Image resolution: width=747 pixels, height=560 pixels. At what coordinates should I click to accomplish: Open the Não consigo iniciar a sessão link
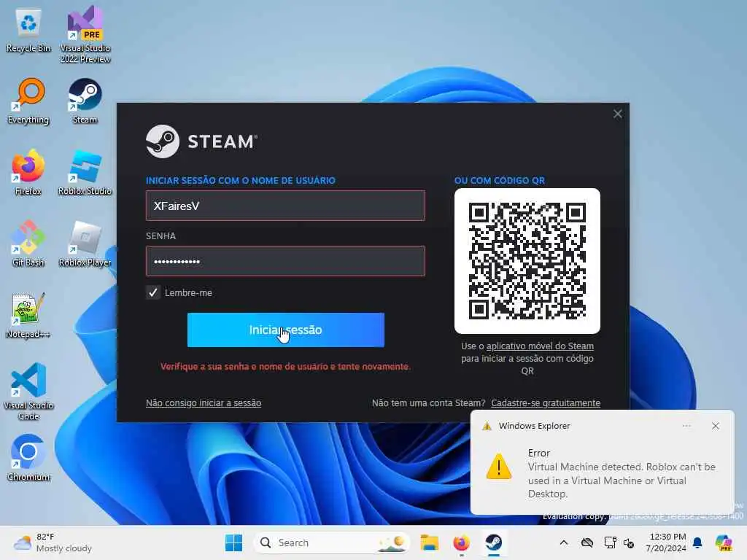point(204,402)
